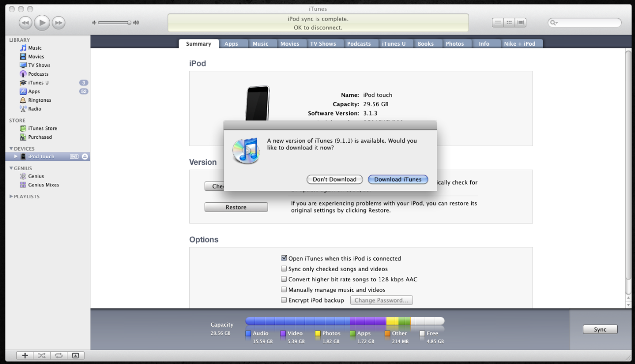
Task: Enable Manually manage music and videos
Action: tap(284, 290)
